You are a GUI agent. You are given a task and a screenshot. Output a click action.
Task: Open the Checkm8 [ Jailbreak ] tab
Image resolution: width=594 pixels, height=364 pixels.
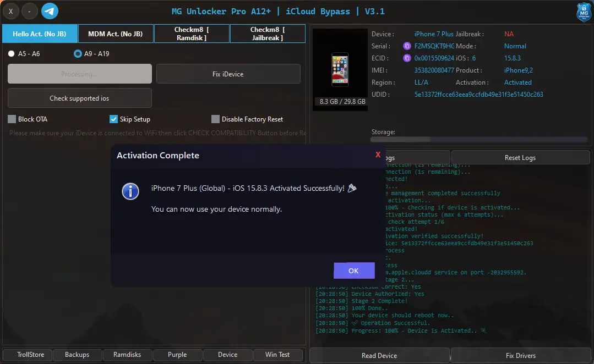(x=268, y=34)
